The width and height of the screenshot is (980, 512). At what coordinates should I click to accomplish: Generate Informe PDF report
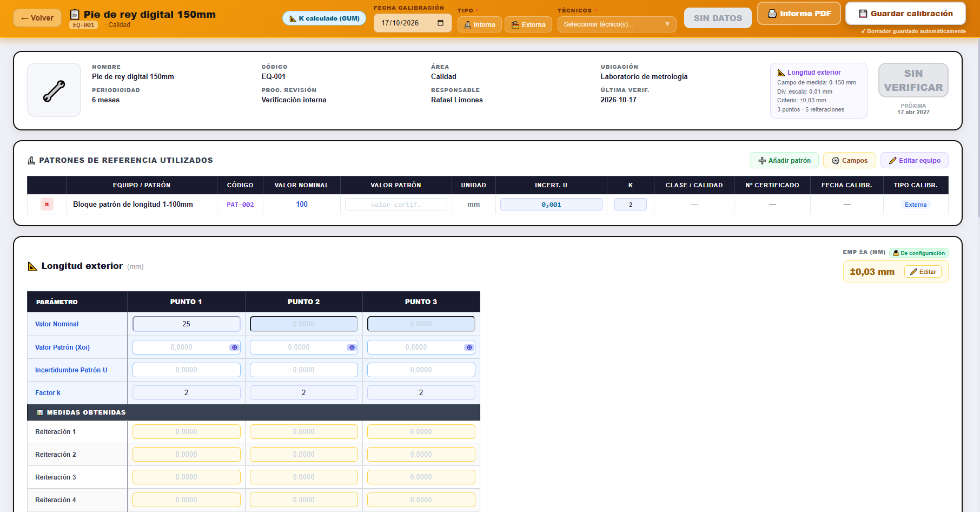tap(799, 14)
